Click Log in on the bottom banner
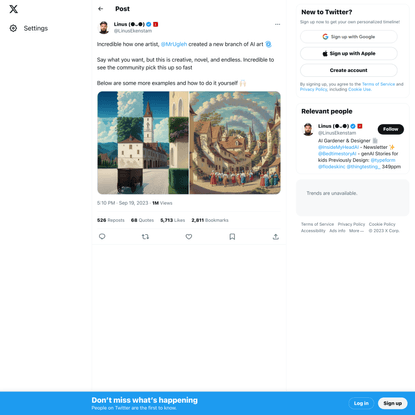Viewport: 415px width, 415px height. tap(361, 403)
